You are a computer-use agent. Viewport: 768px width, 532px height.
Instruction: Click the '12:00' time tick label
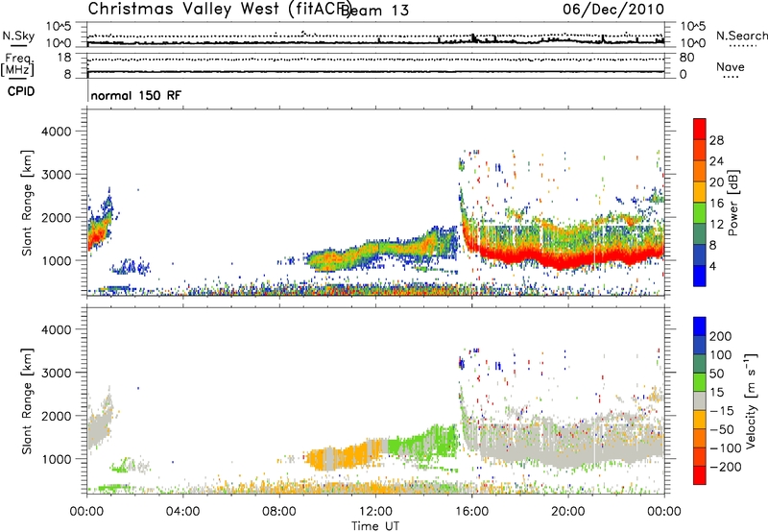pos(375,512)
